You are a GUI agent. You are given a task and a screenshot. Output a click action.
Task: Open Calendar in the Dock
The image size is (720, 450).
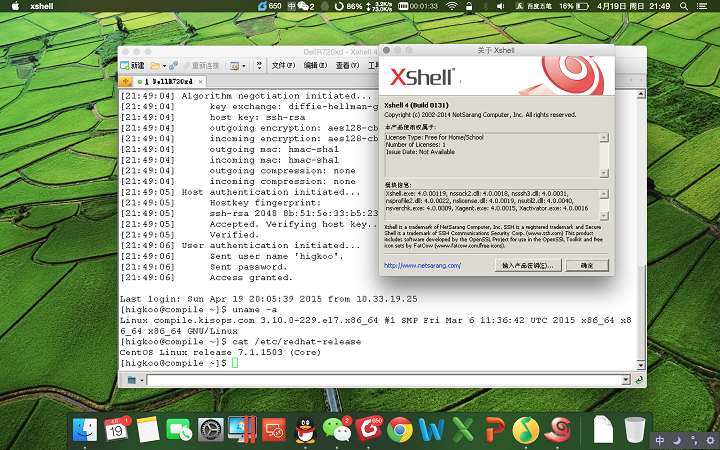[116, 430]
